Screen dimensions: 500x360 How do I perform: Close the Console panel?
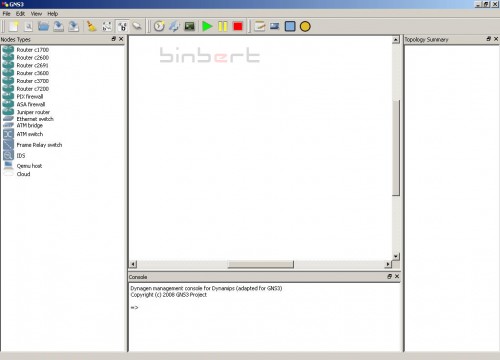click(x=397, y=276)
